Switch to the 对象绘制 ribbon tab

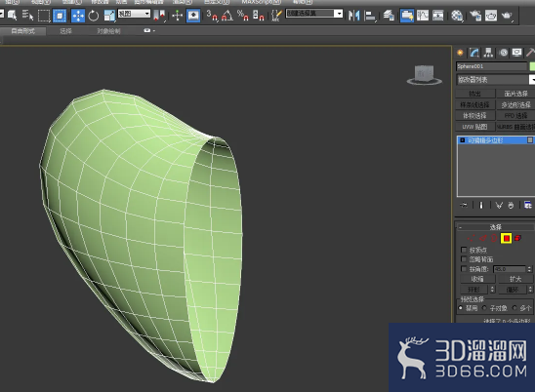tap(108, 31)
